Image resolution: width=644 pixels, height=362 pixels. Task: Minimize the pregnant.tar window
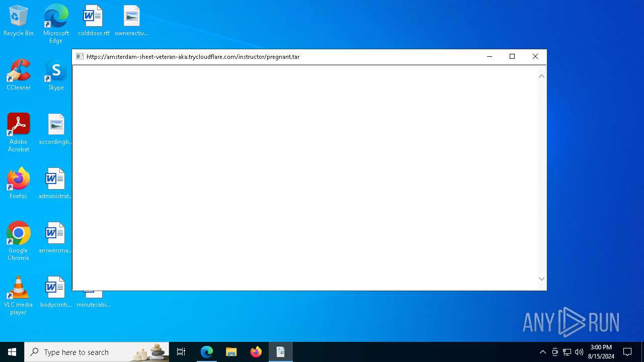click(490, 57)
